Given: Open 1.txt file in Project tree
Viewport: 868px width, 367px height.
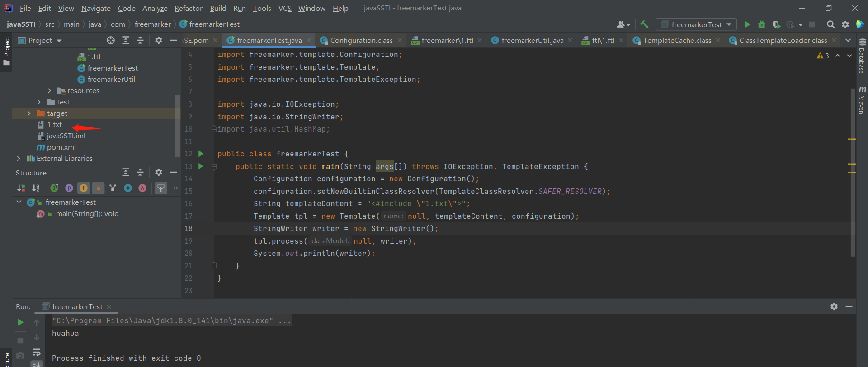Looking at the screenshot, I should tap(54, 125).
